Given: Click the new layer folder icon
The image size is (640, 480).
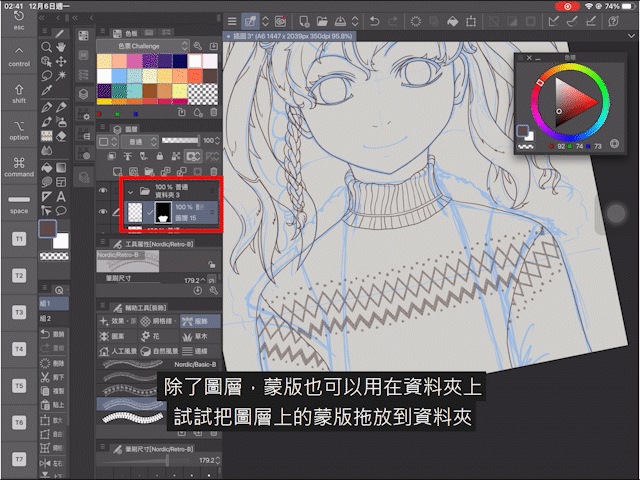Looking at the screenshot, I should [x=149, y=171].
